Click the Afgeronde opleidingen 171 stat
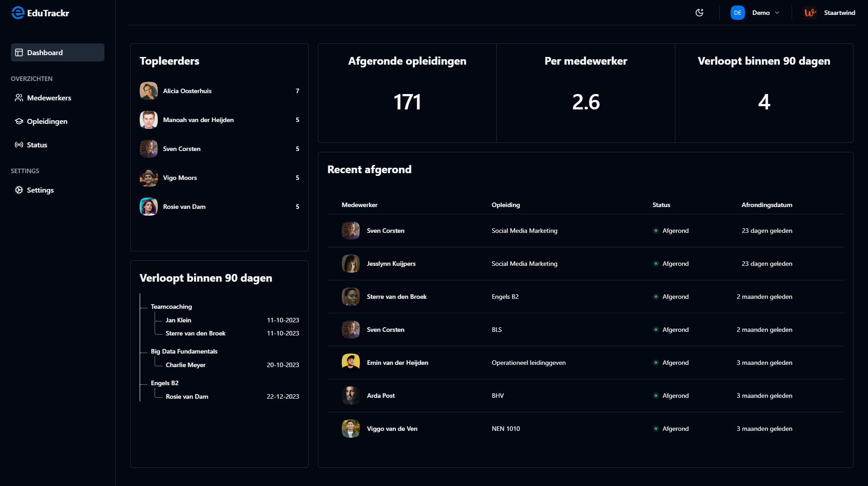The width and height of the screenshot is (868, 486). point(406,102)
